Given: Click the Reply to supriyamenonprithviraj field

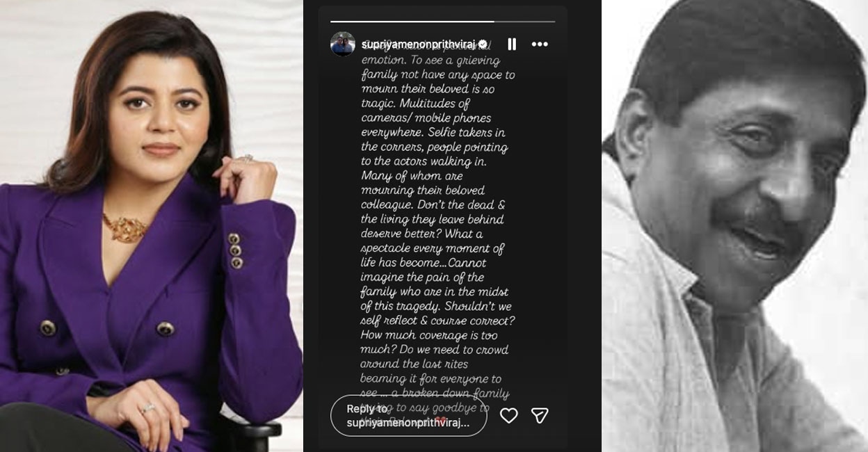Looking at the screenshot, I should (408, 416).
